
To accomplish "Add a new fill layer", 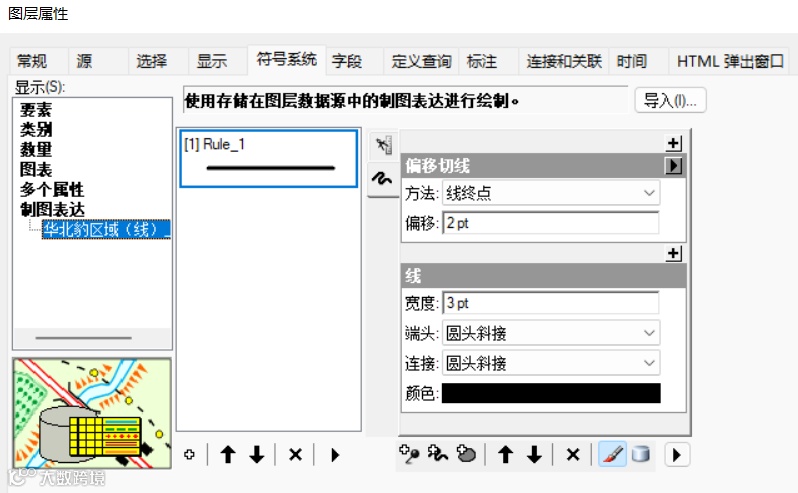I will pyautogui.click(x=466, y=454).
